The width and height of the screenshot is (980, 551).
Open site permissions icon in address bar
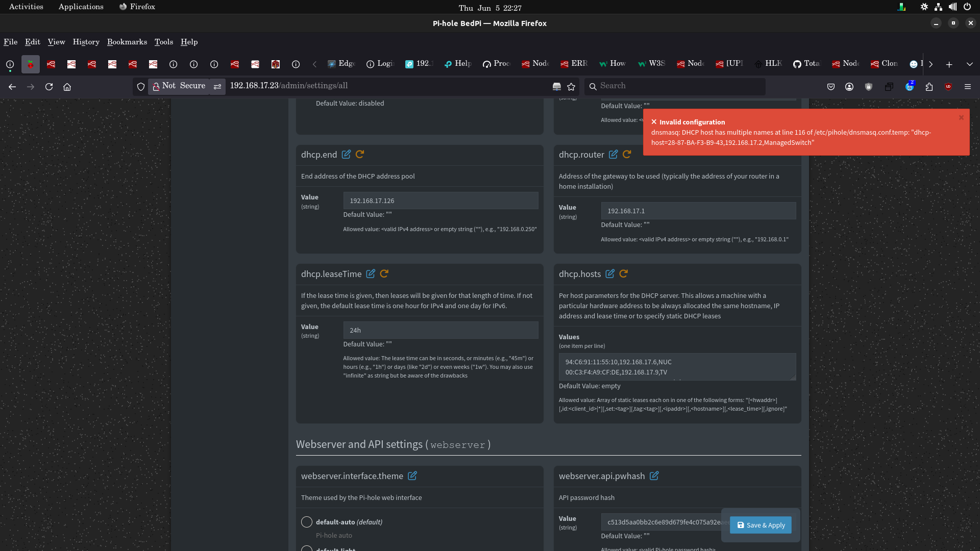click(x=217, y=87)
